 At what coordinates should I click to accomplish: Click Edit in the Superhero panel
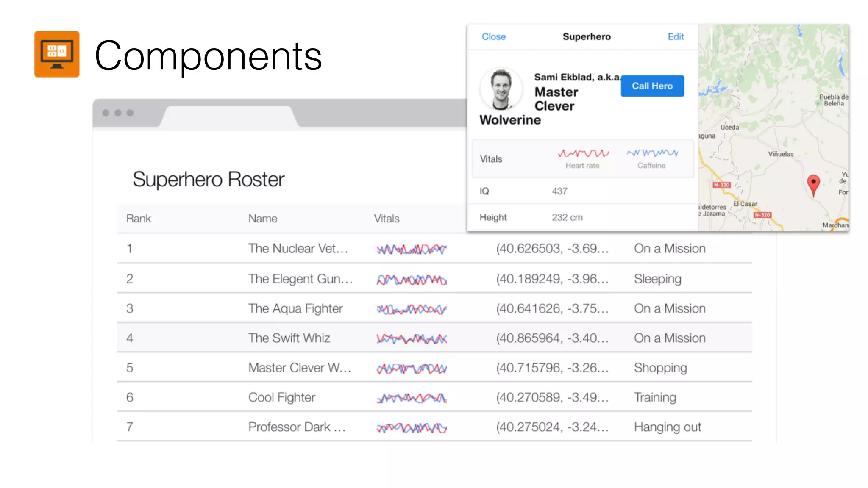[x=676, y=37]
